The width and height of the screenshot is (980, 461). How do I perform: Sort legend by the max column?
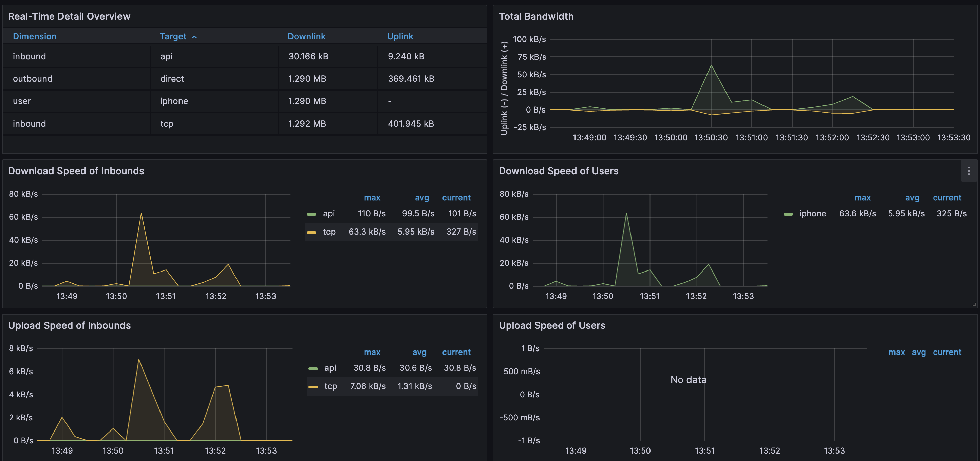point(372,198)
